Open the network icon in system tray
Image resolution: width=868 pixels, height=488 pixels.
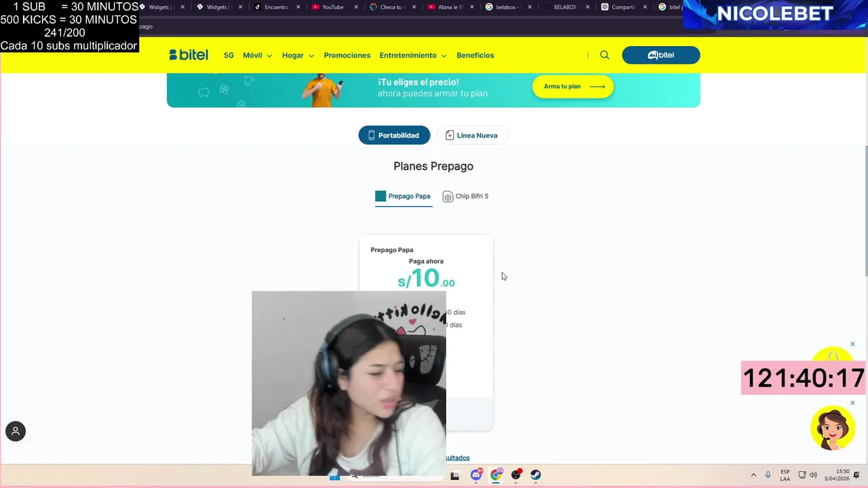coord(802,475)
